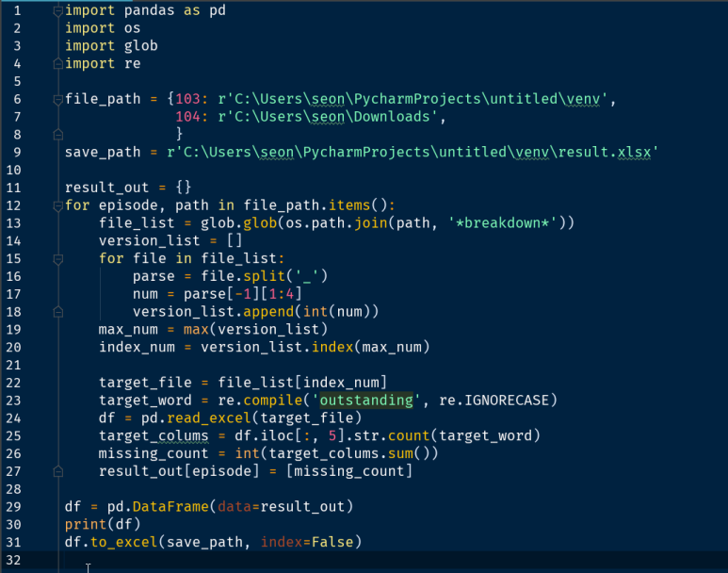Click the dictionary key 103
This screenshot has height=573, width=728.
coord(188,99)
